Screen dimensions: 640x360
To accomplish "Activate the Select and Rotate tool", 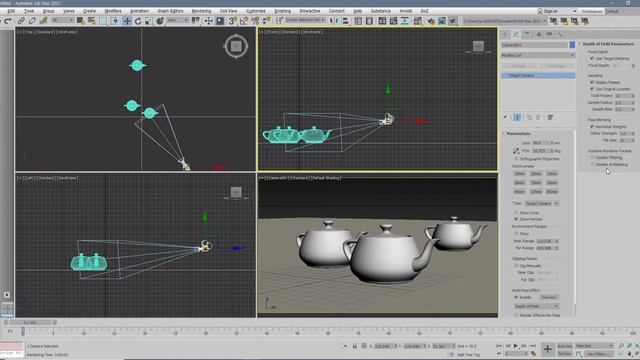I will (138, 21).
